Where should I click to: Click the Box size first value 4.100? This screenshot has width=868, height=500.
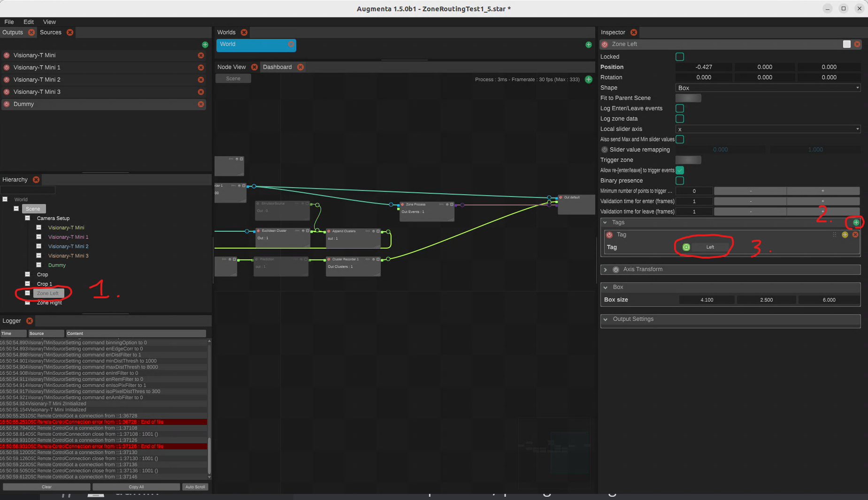707,300
